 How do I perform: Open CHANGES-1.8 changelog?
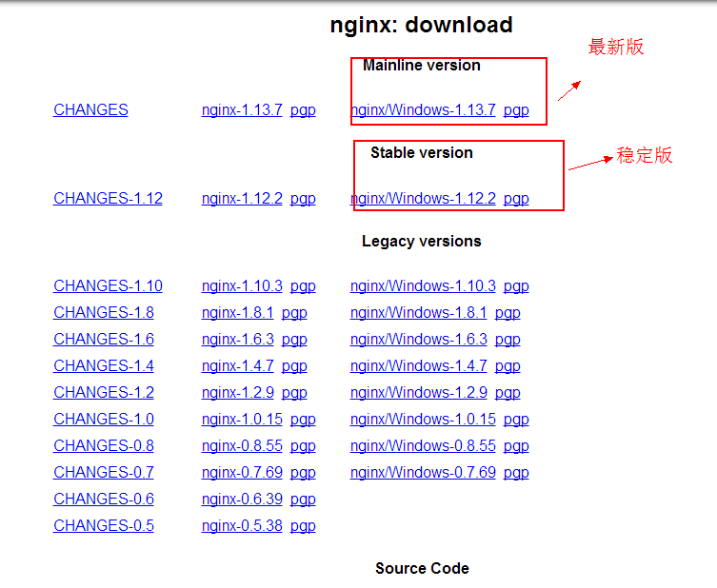click(104, 312)
